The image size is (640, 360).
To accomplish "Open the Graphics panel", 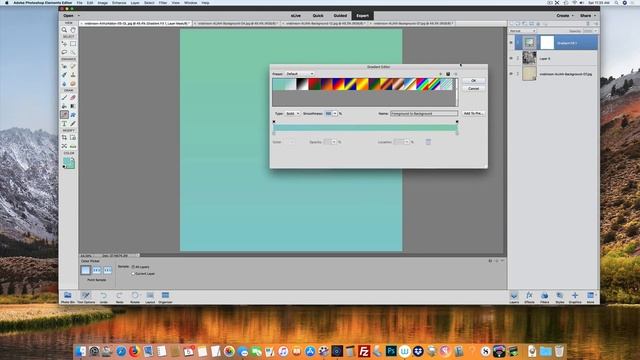I will click(x=575, y=297).
